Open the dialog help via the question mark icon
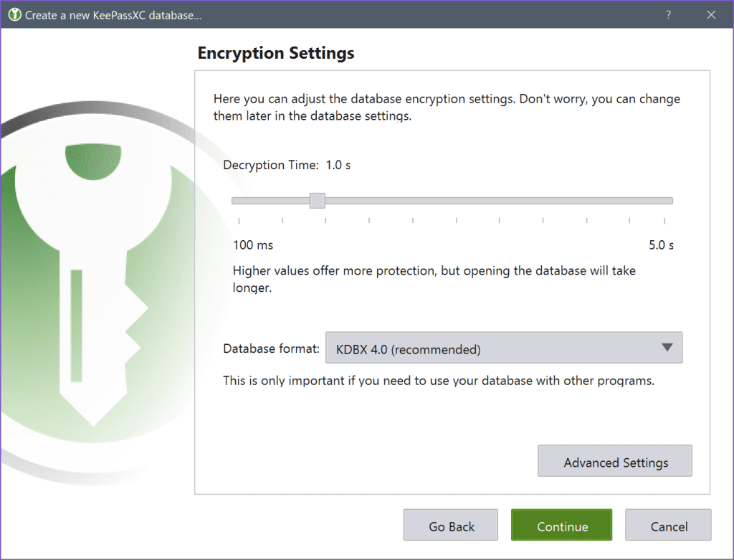This screenshot has width=734, height=560. pyautogui.click(x=668, y=14)
